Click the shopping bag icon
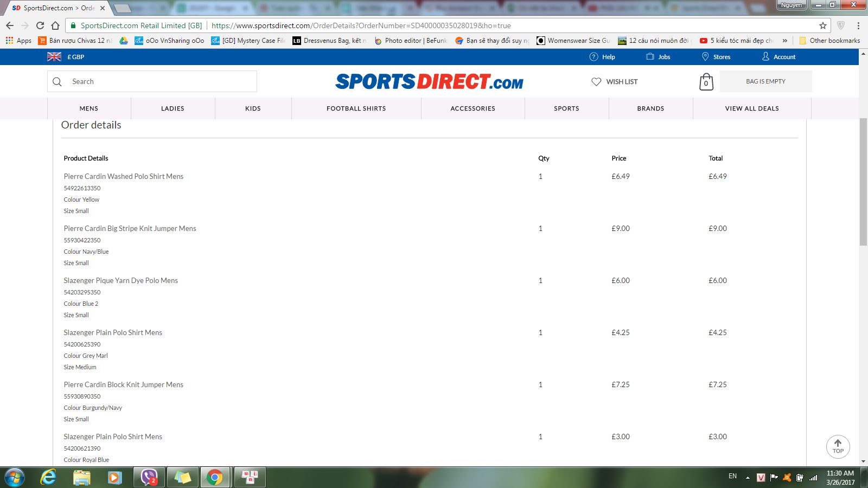The width and height of the screenshot is (868, 488). point(706,82)
